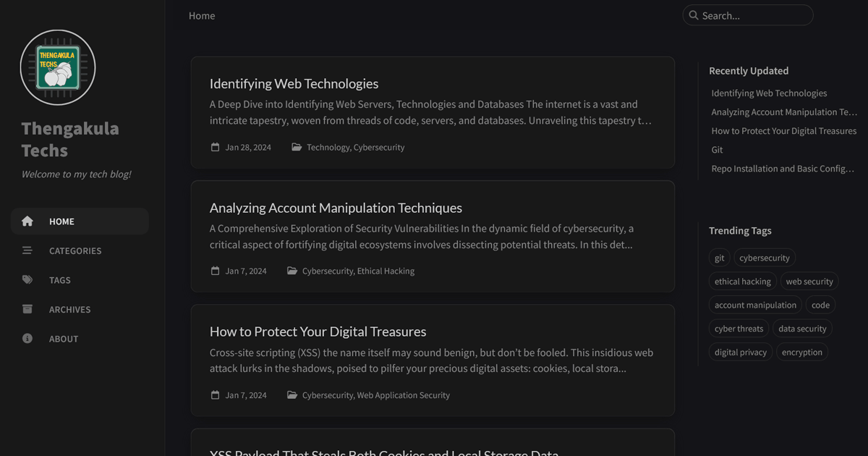
Task: Click the encryption tag pill
Action: point(801,352)
